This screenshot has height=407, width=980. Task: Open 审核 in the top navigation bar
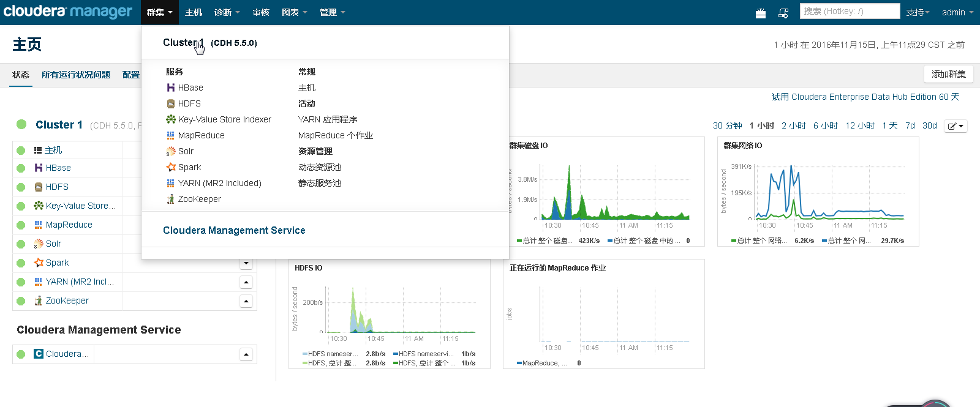(261, 12)
